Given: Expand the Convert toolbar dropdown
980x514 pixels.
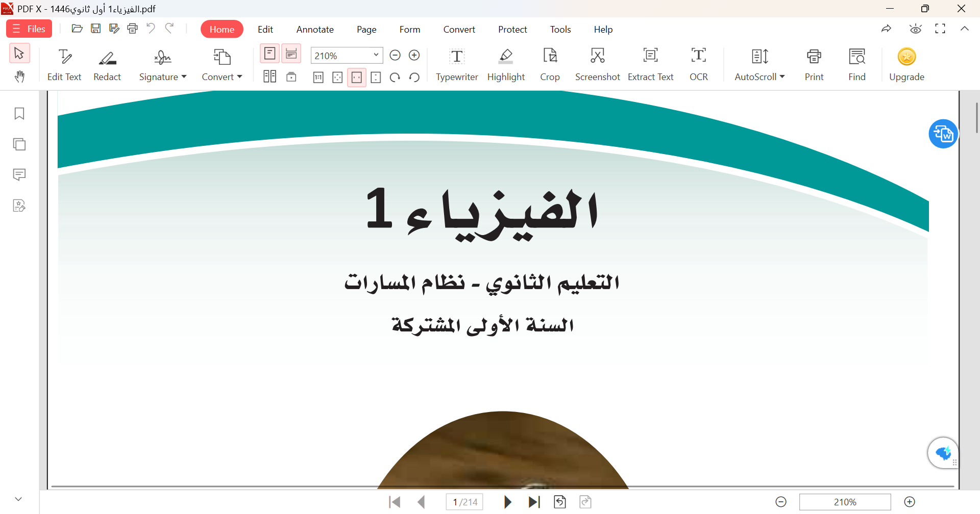Looking at the screenshot, I should [x=239, y=77].
